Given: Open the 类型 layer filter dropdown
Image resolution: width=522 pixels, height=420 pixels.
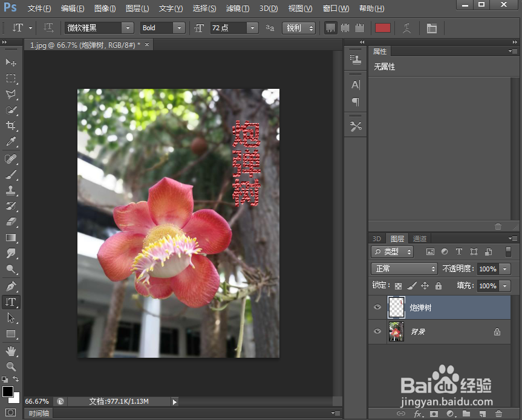Looking at the screenshot, I should (x=392, y=252).
